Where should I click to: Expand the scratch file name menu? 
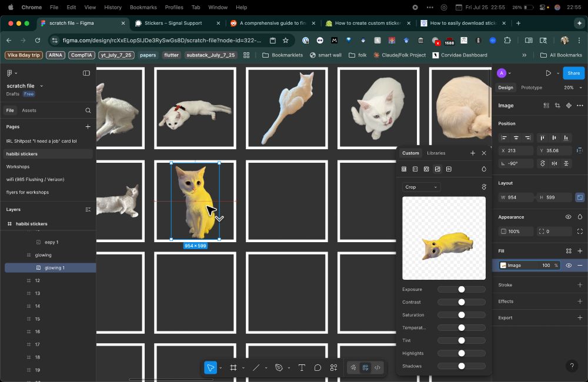(x=42, y=86)
